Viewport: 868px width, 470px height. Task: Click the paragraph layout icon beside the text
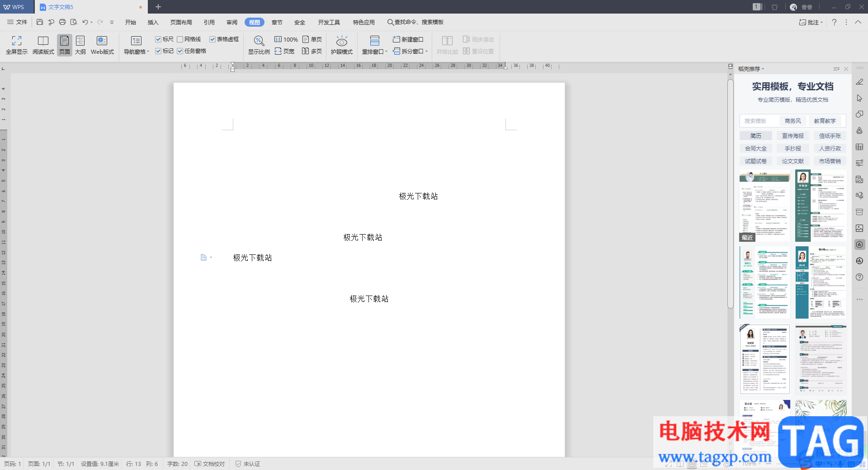[x=203, y=258]
